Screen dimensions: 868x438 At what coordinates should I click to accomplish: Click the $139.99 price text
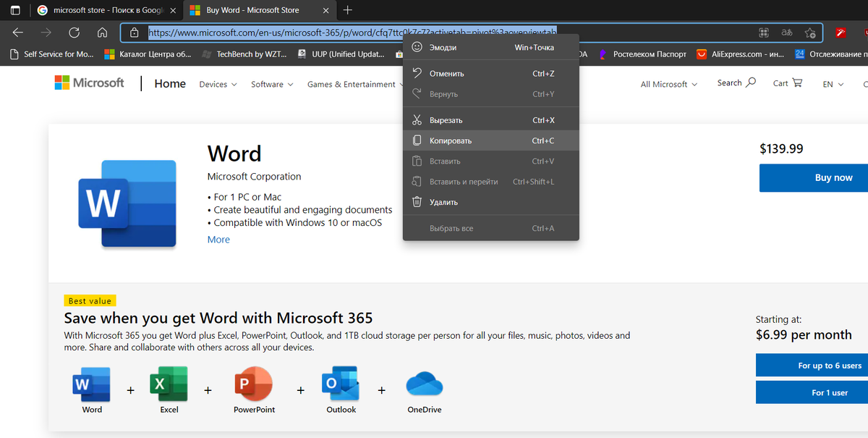tap(781, 148)
